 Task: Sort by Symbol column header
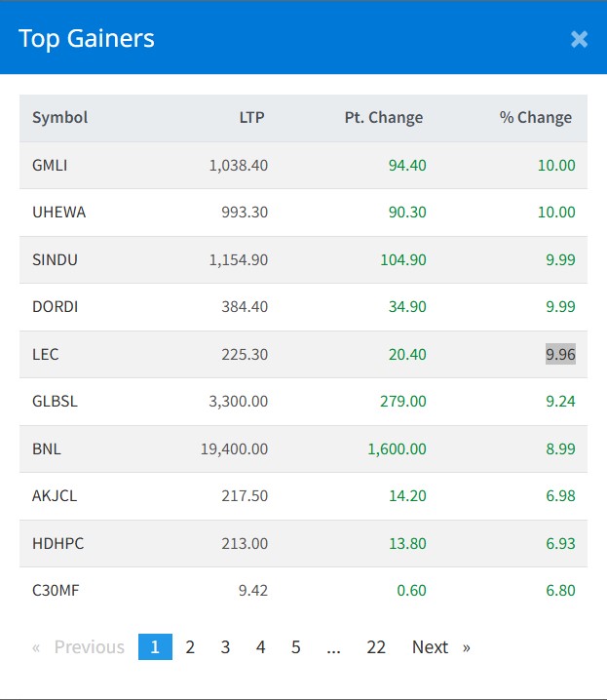60,118
